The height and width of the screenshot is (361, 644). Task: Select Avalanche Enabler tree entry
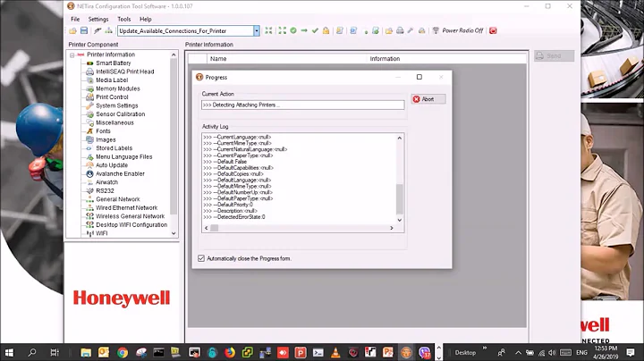tap(121, 174)
